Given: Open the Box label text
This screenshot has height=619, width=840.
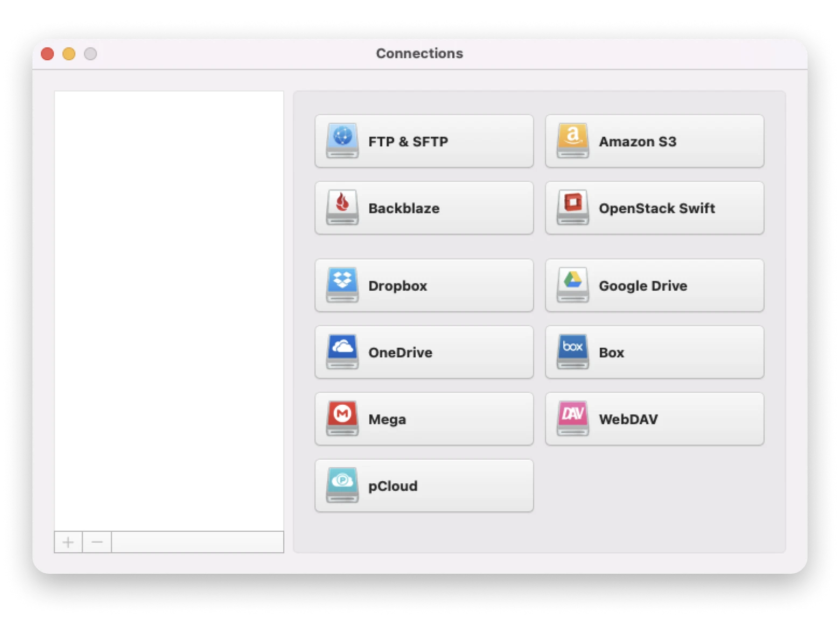Looking at the screenshot, I should point(612,353).
